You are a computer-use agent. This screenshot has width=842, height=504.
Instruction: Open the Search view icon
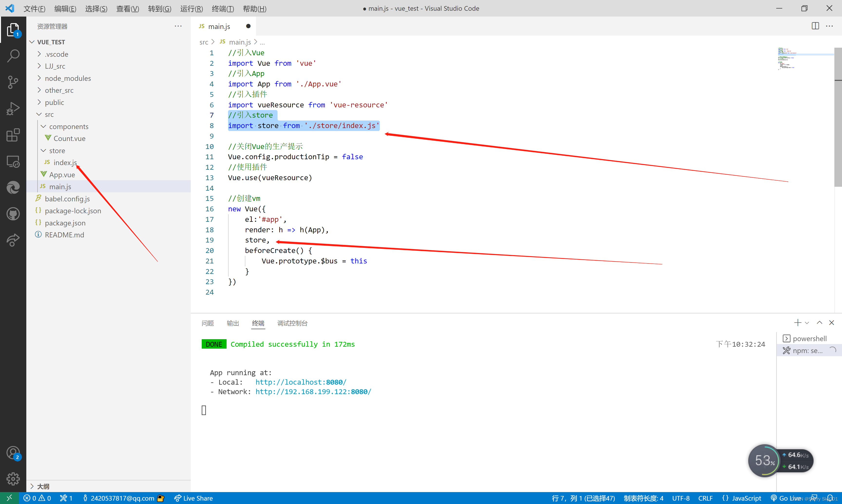pos(13,56)
